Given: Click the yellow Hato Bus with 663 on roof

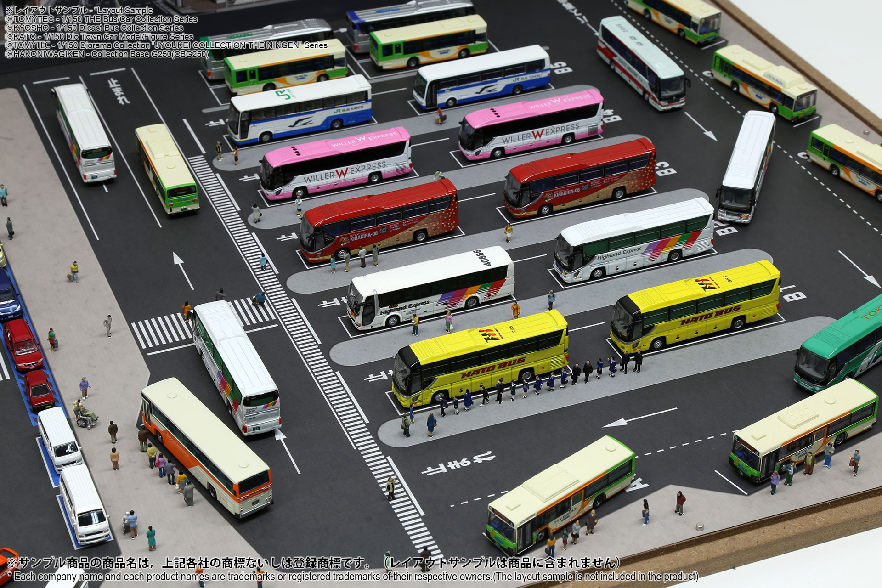Looking at the screenshot, I should click(696, 305).
